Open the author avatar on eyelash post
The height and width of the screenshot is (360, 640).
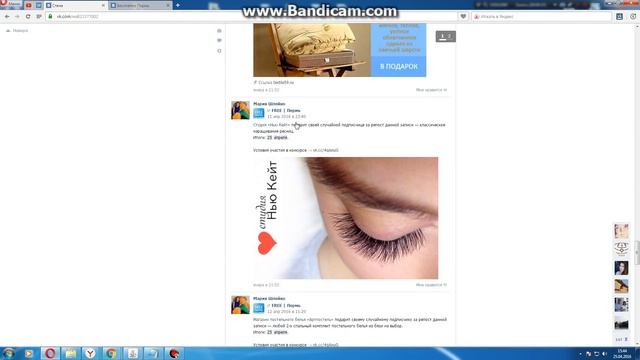click(x=240, y=110)
